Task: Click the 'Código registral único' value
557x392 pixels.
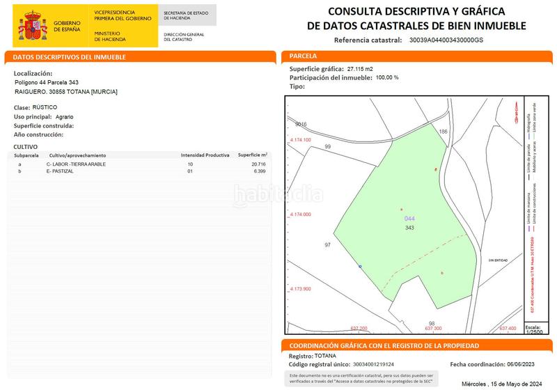Action: pos(373,364)
